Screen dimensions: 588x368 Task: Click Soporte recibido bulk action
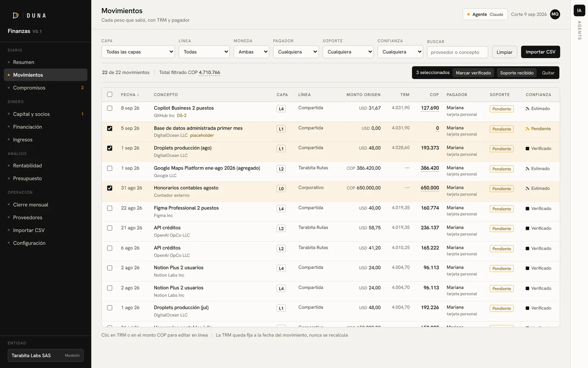coord(517,73)
